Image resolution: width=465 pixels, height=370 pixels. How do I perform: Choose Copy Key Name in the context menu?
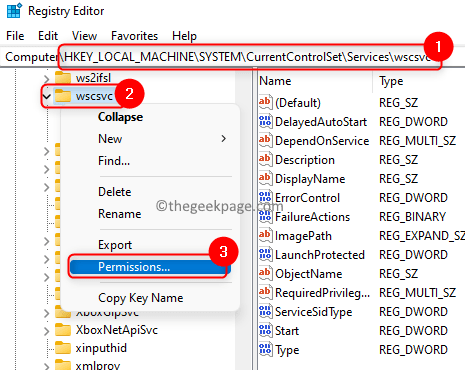(141, 298)
